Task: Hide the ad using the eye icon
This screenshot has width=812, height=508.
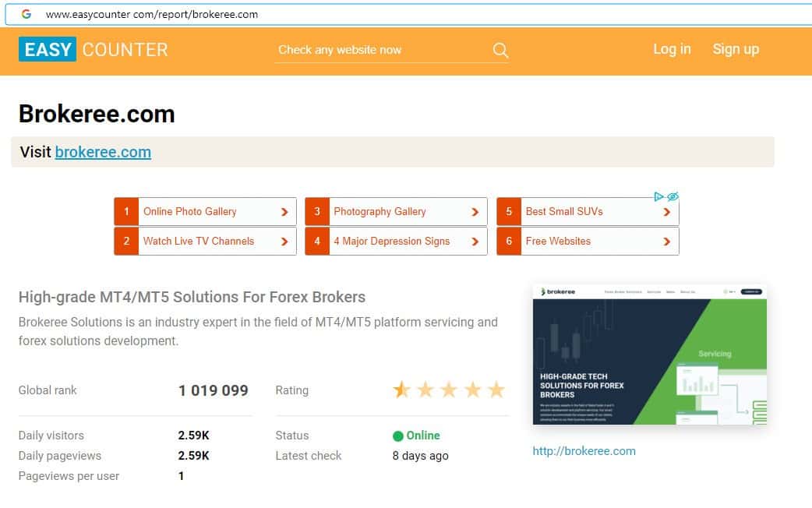Action: click(x=673, y=196)
